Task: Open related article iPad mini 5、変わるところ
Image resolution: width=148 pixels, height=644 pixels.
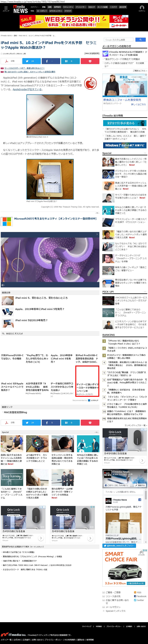Action: pos(41,298)
